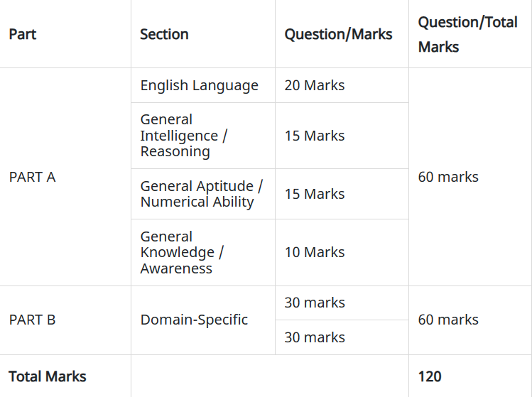
Task: Click "General Aptitude / Numerical Ability" cell
Action: point(201,194)
